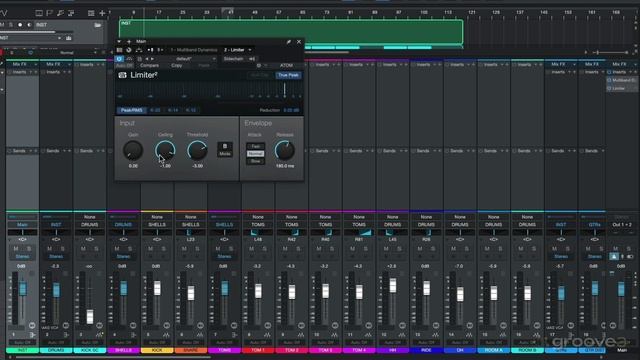
Task: Select Slow attack in Envelope
Action: click(x=256, y=161)
